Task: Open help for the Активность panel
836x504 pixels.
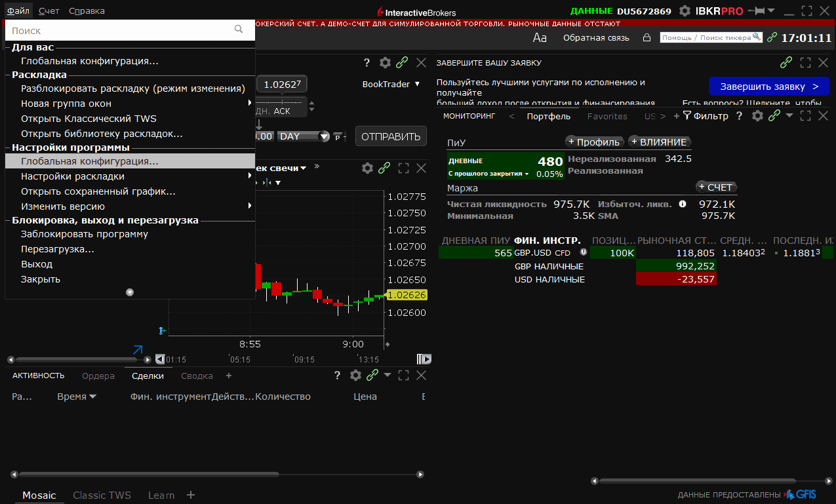Action: (x=337, y=376)
